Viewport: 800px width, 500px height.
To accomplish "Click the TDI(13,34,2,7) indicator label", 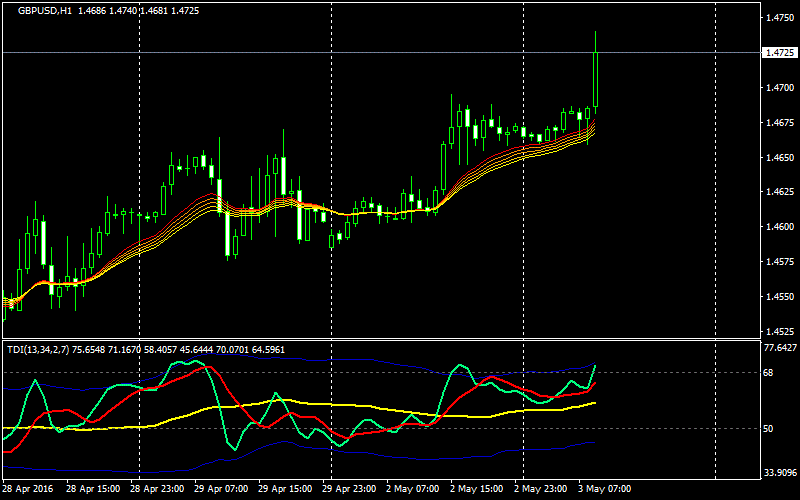I will [38, 349].
